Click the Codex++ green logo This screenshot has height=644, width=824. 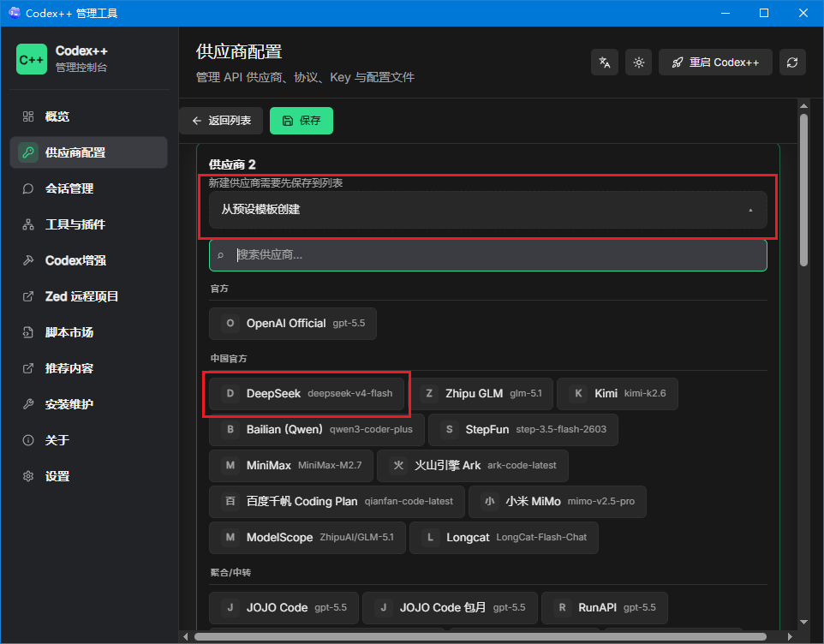[x=32, y=59]
